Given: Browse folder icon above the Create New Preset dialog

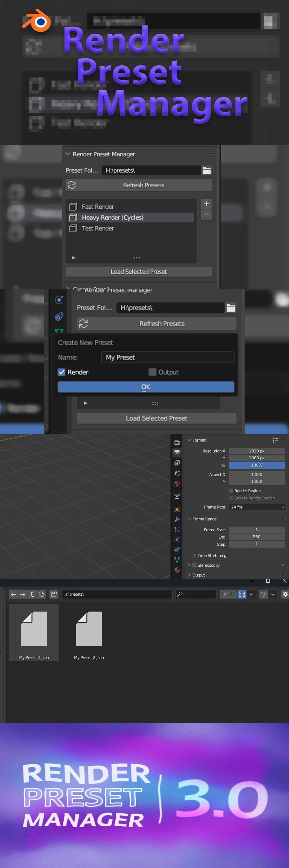Looking at the screenshot, I should coord(231,308).
